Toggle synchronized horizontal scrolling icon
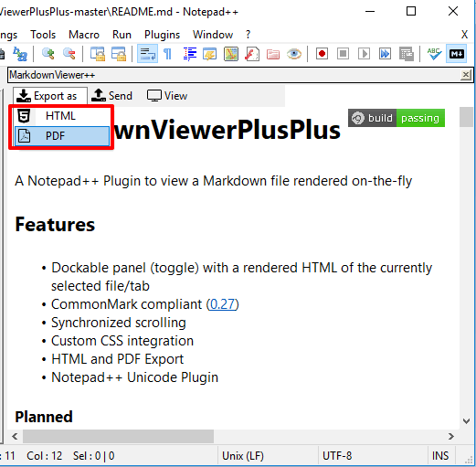The image size is (476, 467). pyautogui.click(x=119, y=54)
